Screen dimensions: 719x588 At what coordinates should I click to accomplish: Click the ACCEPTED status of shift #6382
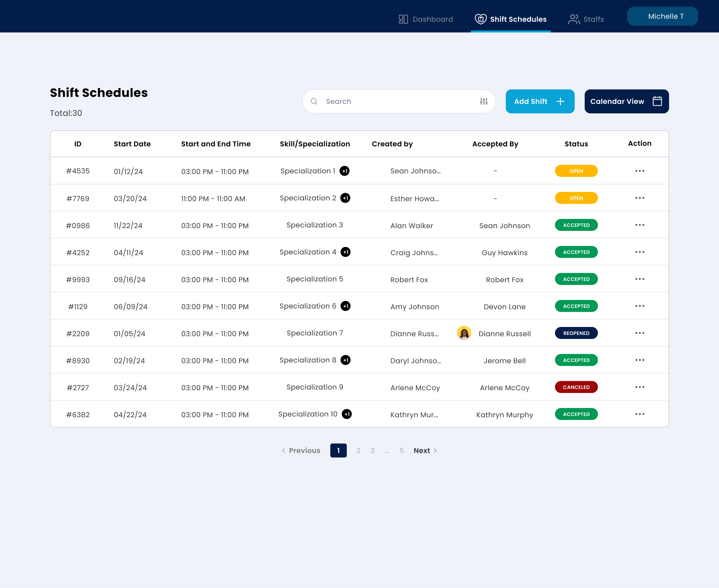pyautogui.click(x=576, y=414)
